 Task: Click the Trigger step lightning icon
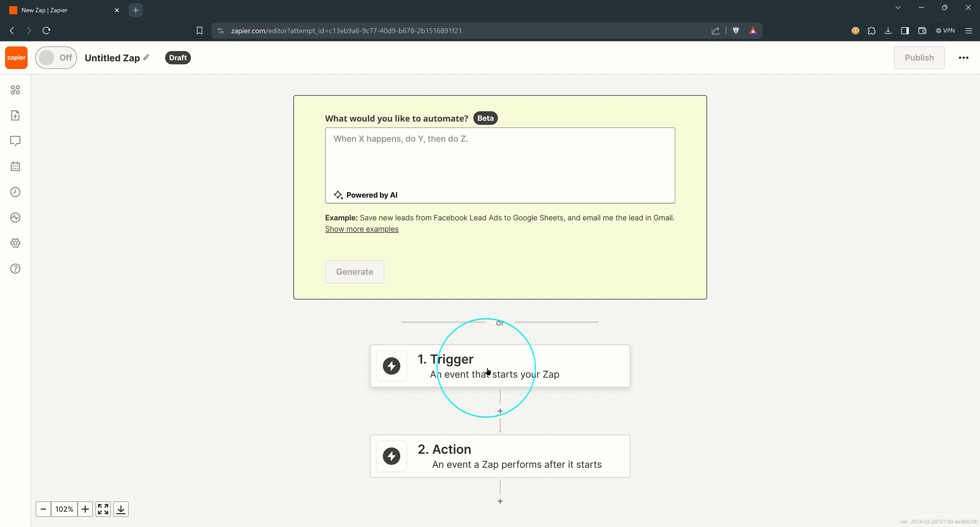click(x=391, y=366)
